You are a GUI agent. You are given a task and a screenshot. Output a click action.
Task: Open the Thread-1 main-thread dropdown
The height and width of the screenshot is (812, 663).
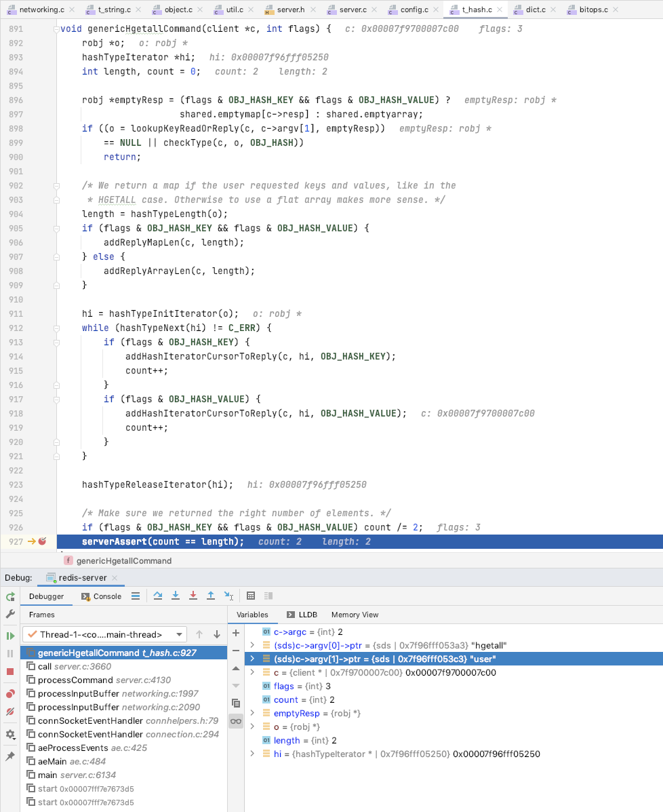(104, 634)
